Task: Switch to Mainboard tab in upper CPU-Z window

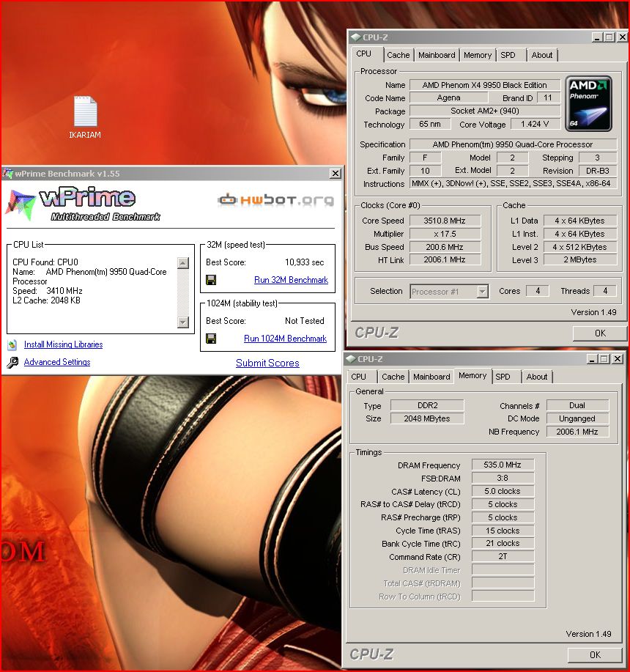Action: click(x=437, y=55)
